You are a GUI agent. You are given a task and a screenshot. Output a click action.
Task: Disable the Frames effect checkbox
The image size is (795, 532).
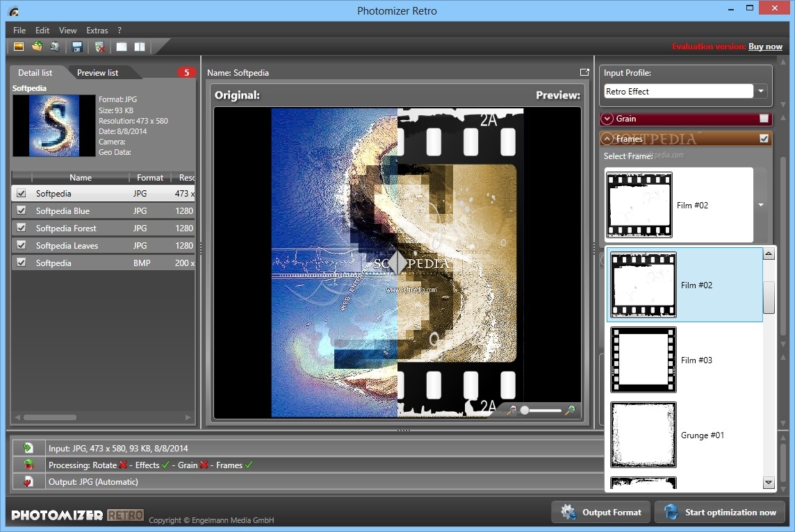tap(764, 138)
